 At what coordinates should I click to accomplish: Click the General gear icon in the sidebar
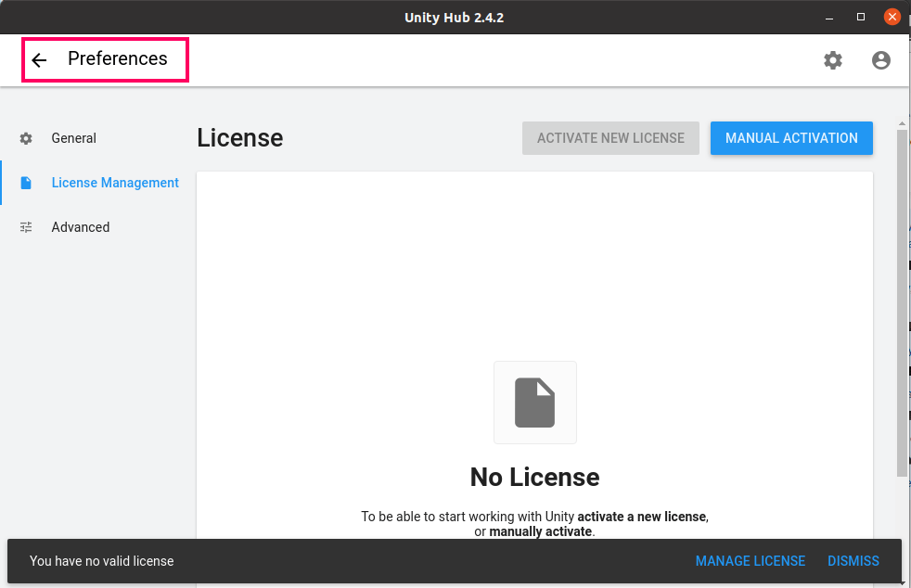click(x=26, y=138)
